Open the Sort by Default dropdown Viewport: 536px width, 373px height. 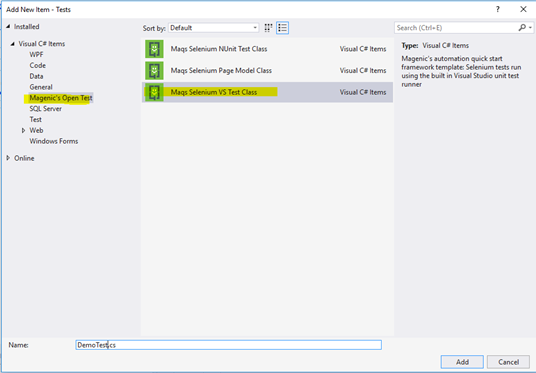[x=214, y=28]
